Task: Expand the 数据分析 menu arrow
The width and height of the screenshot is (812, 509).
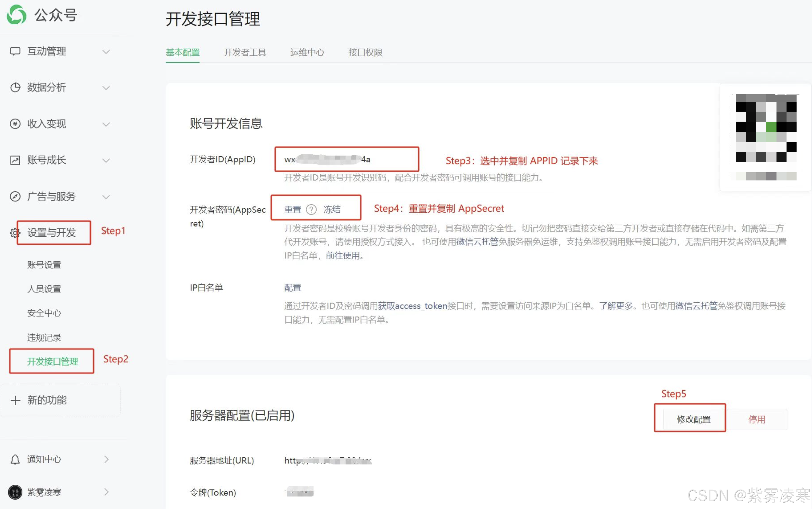Action: pyautogui.click(x=106, y=88)
